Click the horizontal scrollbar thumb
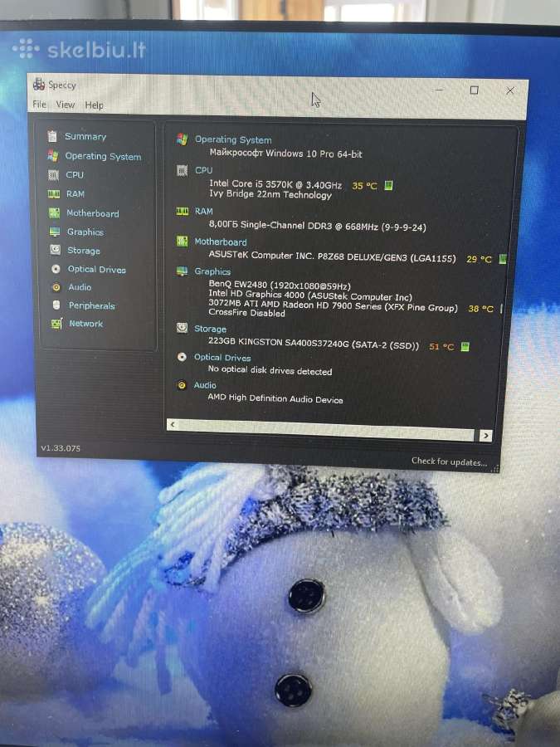 point(326,429)
